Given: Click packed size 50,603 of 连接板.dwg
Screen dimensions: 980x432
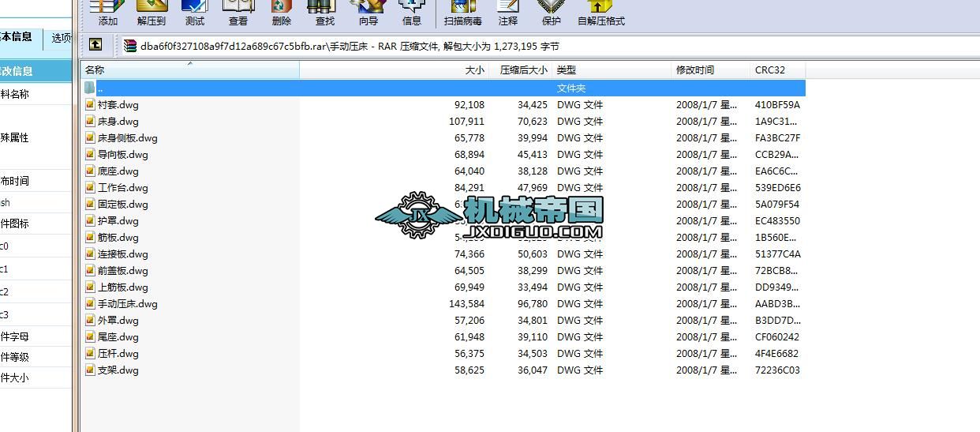Looking at the screenshot, I should point(533,254).
